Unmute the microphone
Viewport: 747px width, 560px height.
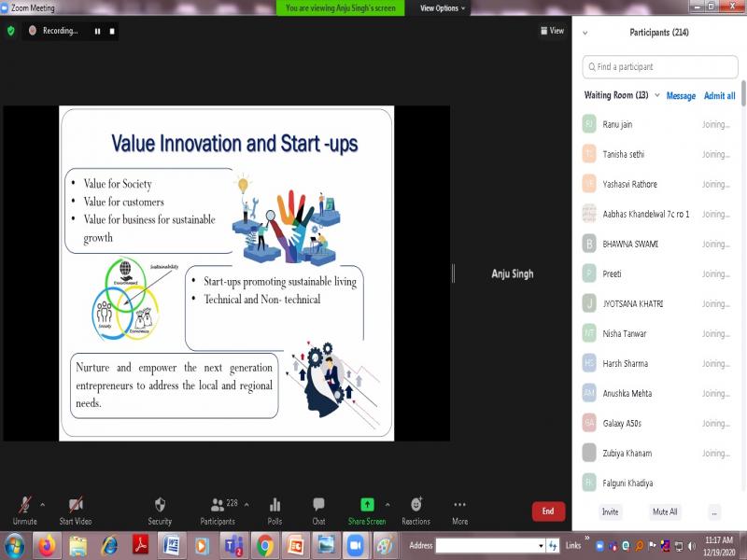pyautogui.click(x=25, y=505)
